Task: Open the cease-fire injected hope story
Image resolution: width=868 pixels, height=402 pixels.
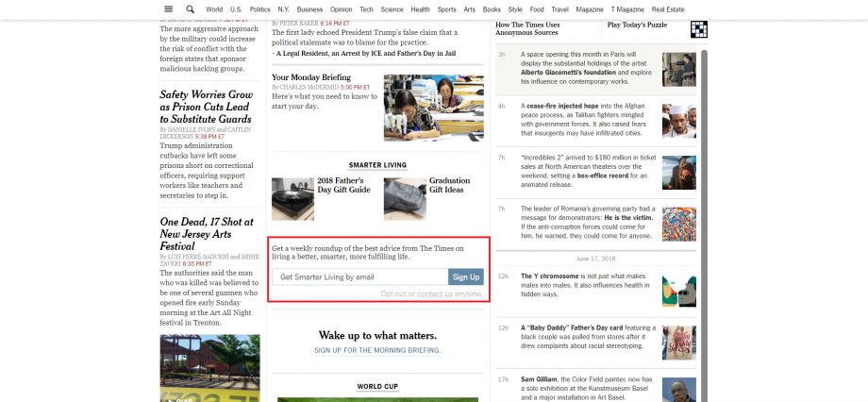Action: click(x=582, y=119)
